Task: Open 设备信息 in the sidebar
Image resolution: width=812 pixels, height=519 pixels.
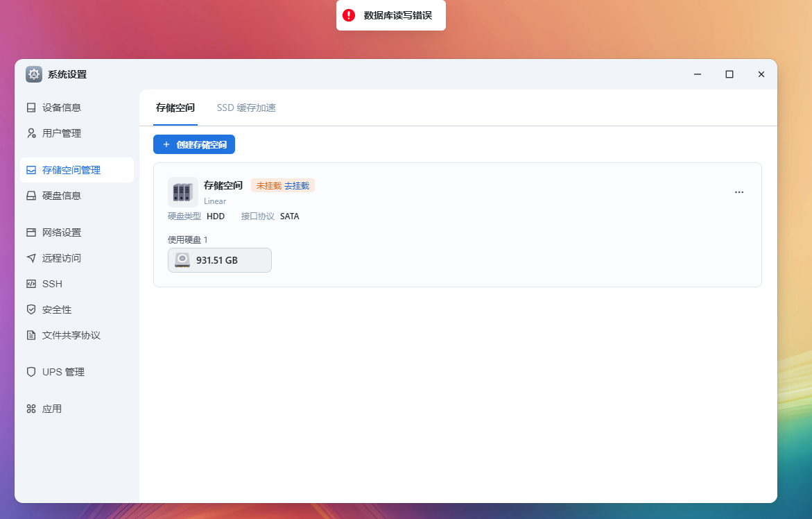Action: tap(77, 108)
